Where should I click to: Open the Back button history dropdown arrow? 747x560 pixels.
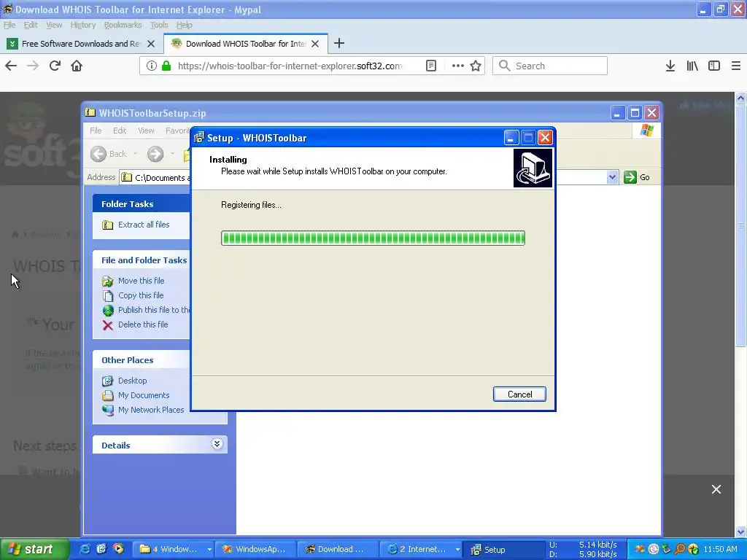tap(135, 154)
